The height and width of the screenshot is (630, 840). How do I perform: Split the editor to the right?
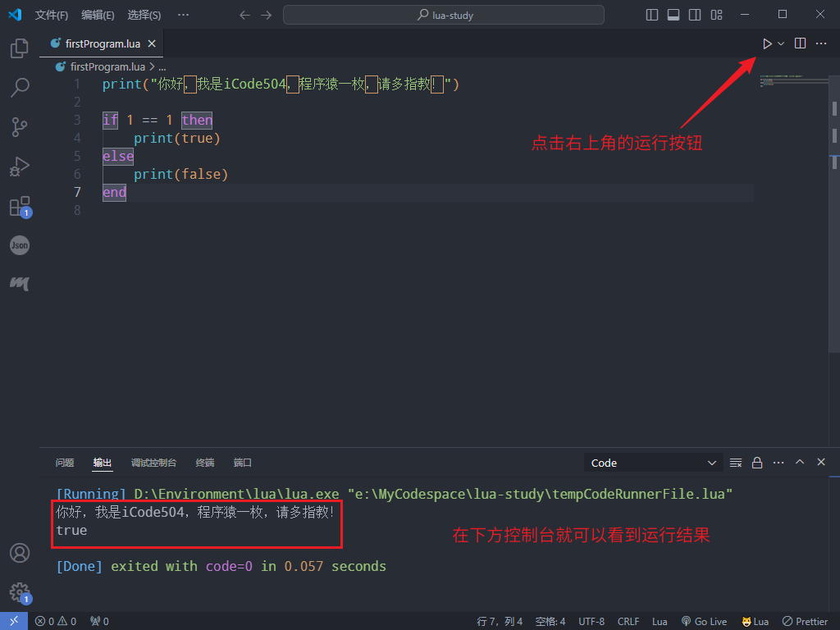[801, 43]
